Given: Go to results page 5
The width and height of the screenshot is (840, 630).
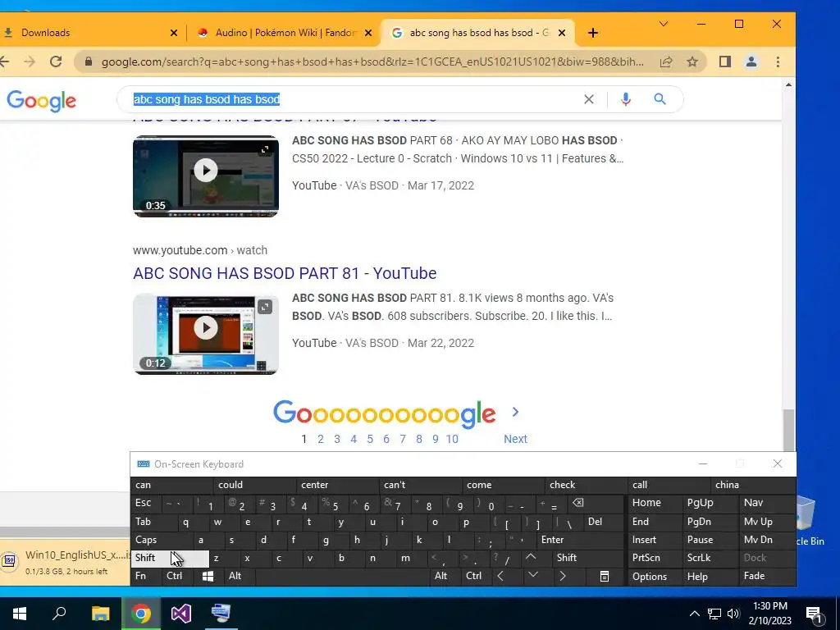Looking at the screenshot, I should tap(370, 439).
